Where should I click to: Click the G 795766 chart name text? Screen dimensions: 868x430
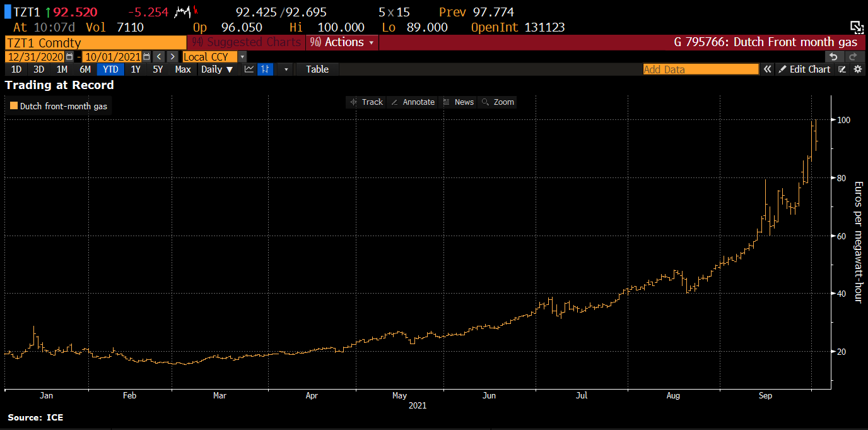coord(766,42)
